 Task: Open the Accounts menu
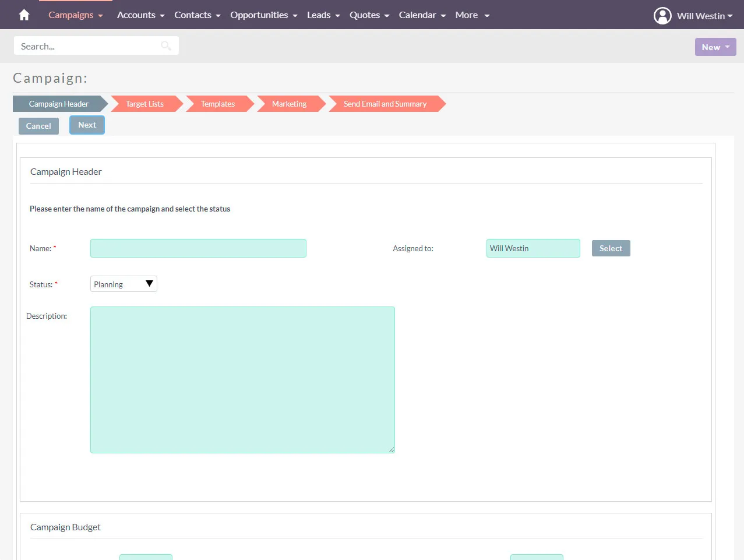pos(141,15)
